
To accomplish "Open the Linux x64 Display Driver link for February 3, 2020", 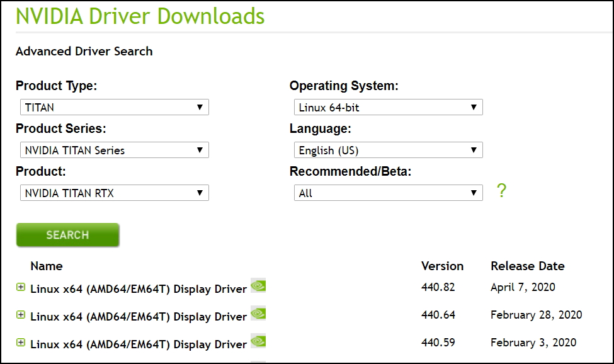I will click(139, 344).
